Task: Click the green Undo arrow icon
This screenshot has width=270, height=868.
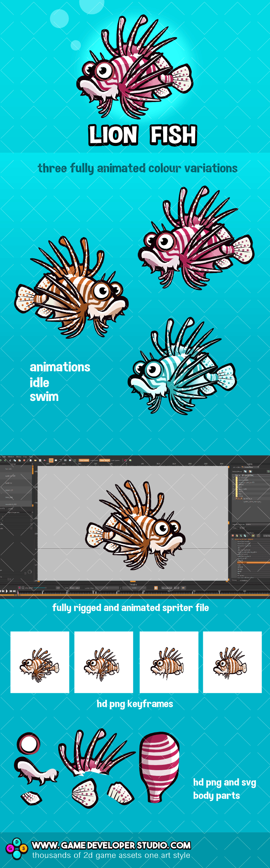Action: point(1,460)
